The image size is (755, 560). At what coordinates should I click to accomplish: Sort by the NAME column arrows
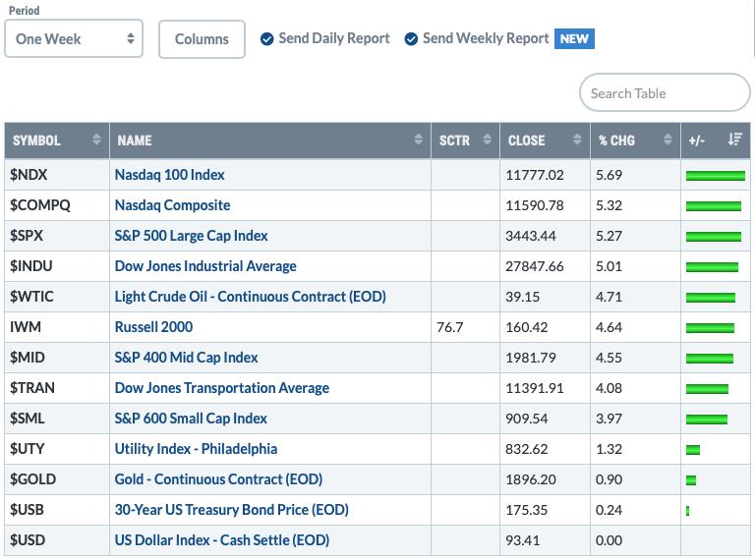pos(418,140)
